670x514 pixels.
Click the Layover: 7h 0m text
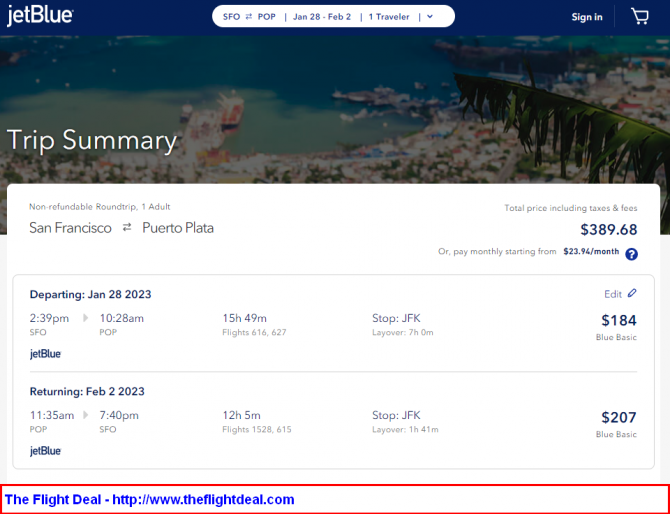tap(403, 332)
